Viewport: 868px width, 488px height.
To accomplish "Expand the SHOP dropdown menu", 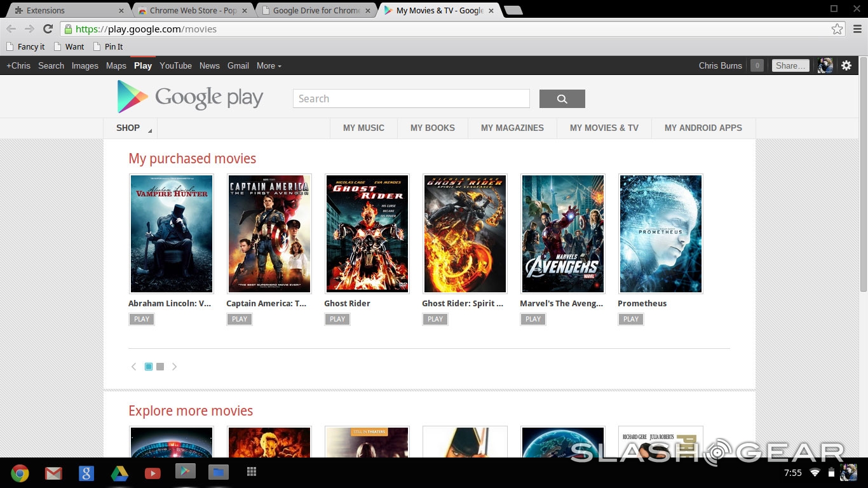I will click(130, 128).
